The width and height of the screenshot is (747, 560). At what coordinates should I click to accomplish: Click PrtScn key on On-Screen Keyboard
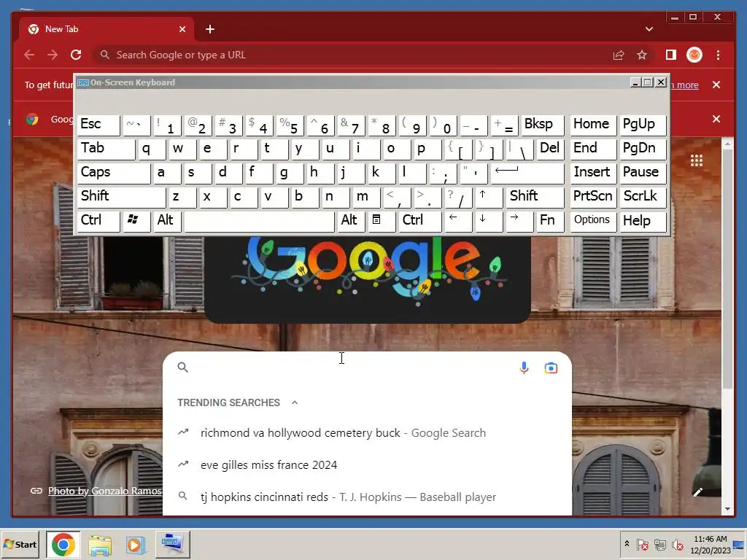(x=592, y=197)
